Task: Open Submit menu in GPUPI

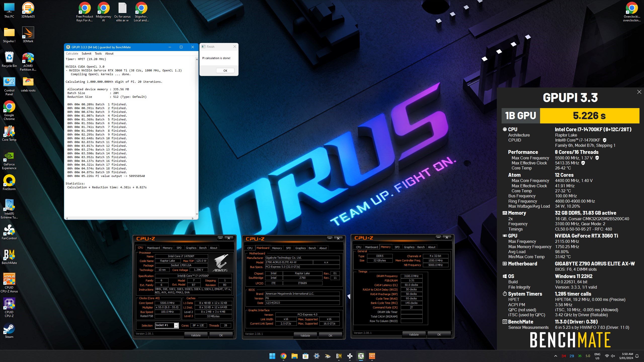Action: (x=86, y=54)
